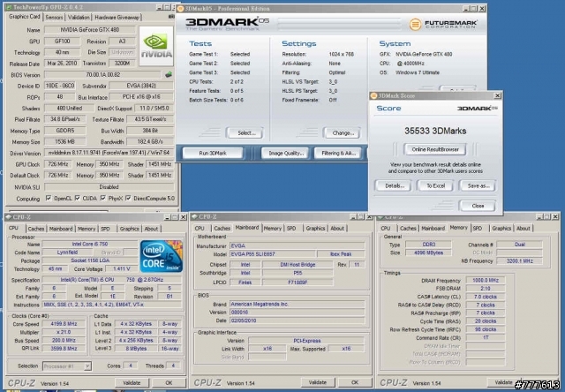The height and width of the screenshot is (392, 565).
Task: Export score with the To Excel button
Action: coord(435,186)
